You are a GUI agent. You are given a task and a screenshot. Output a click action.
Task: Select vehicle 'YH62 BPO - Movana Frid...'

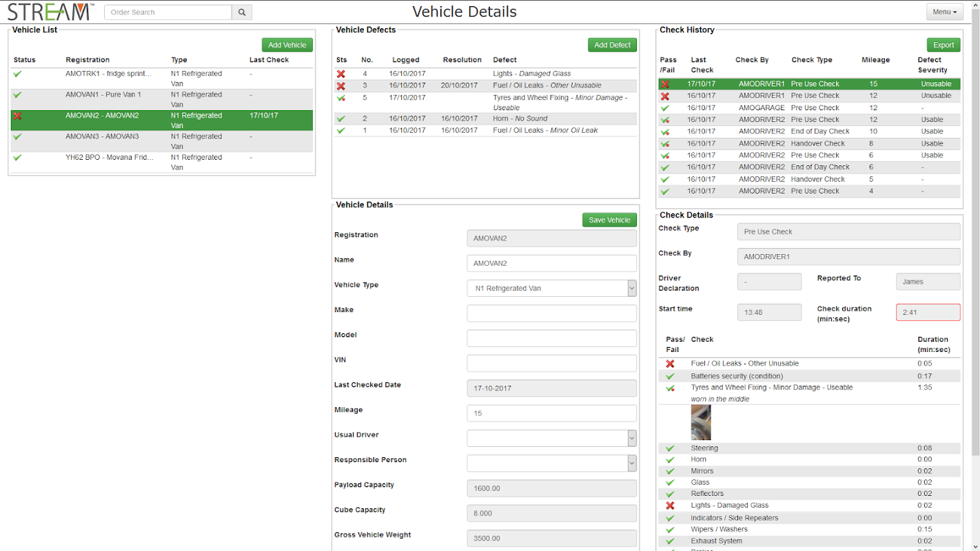click(x=162, y=162)
